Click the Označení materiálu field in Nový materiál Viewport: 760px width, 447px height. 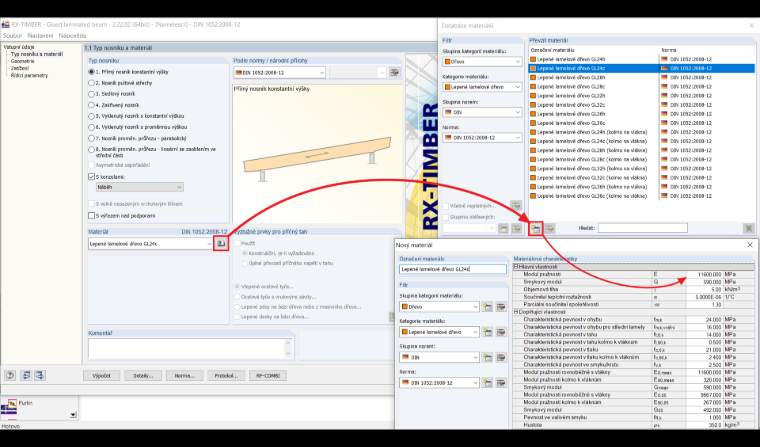[x=453, y=269]
